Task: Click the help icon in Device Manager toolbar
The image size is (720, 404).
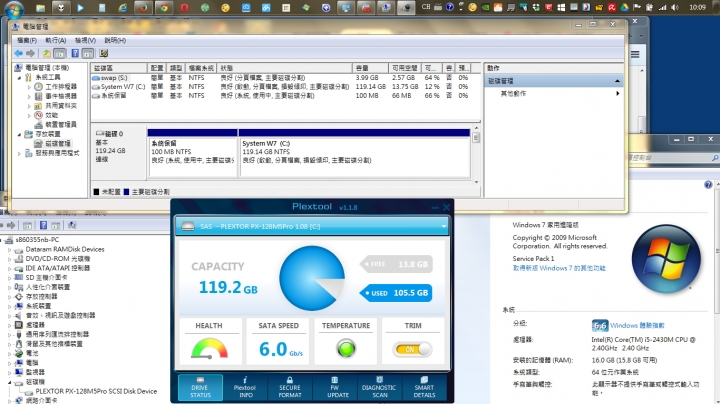Action: click(x=43, y=225)
